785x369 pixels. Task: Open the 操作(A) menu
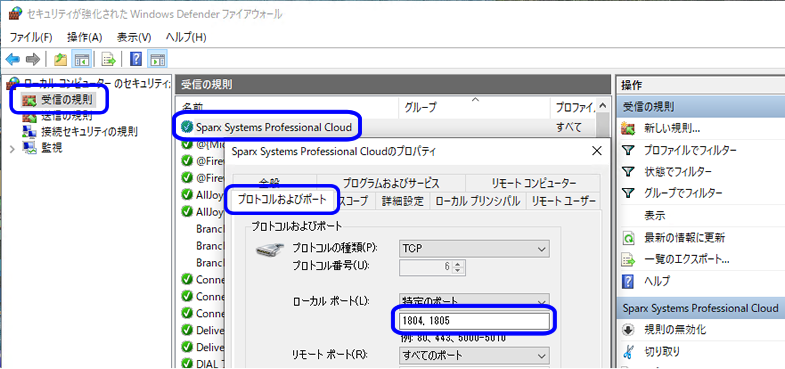85,37
